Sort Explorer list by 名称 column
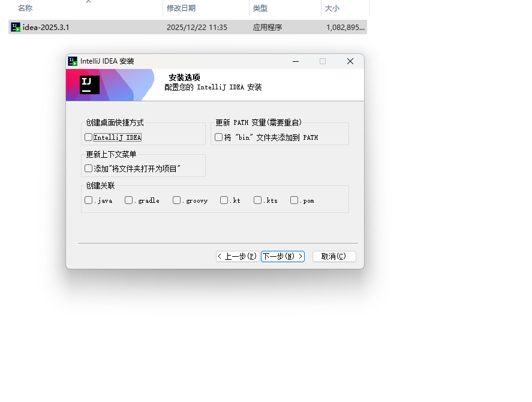Screen dimensions: 532x402 coord(25,8)
